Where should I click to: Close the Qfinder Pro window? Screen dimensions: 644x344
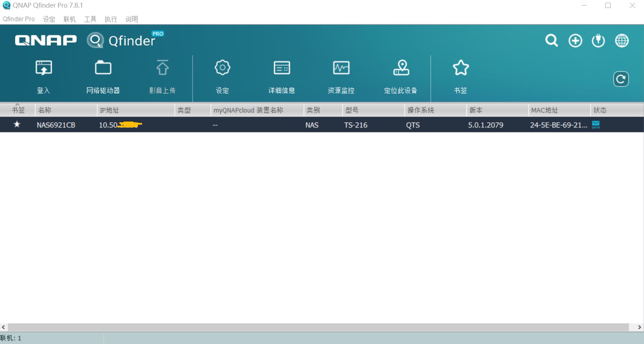coord(632,6)
